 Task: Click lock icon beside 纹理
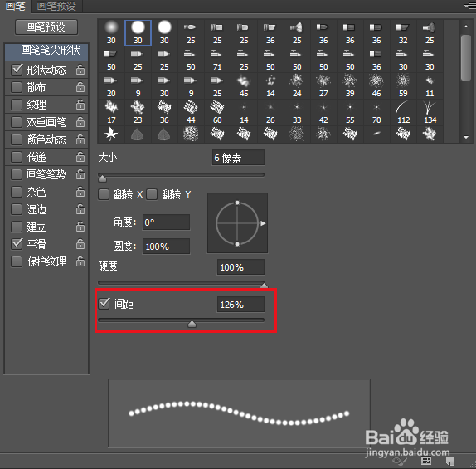(80, 105)
